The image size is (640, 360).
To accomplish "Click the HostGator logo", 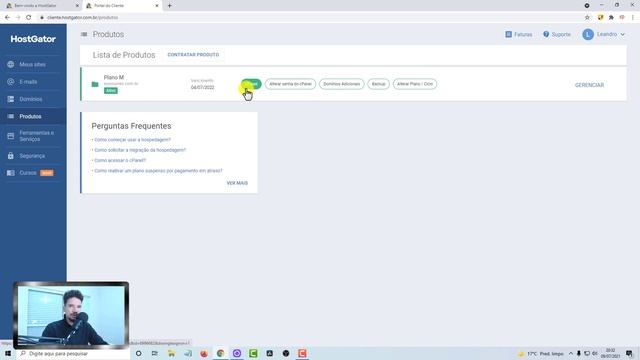I will pyautogui.click(x=33, y=39).
